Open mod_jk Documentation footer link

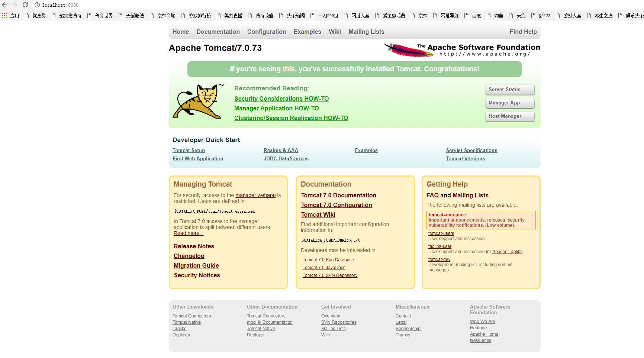270,322
